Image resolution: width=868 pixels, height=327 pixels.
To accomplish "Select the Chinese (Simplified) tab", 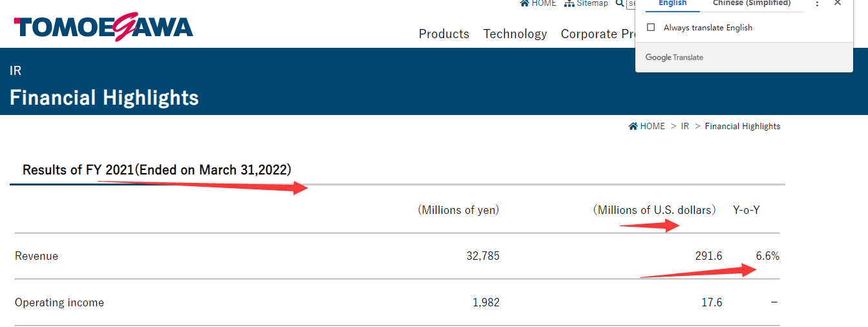I will tap(752, 3).
